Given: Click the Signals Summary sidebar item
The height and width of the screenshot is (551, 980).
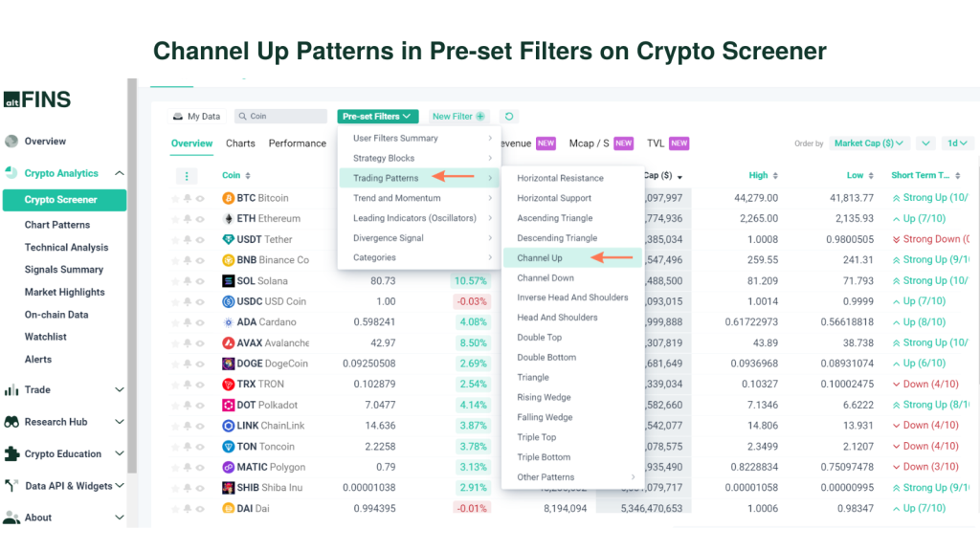Looking at the screenshot, I should (64, 269).
